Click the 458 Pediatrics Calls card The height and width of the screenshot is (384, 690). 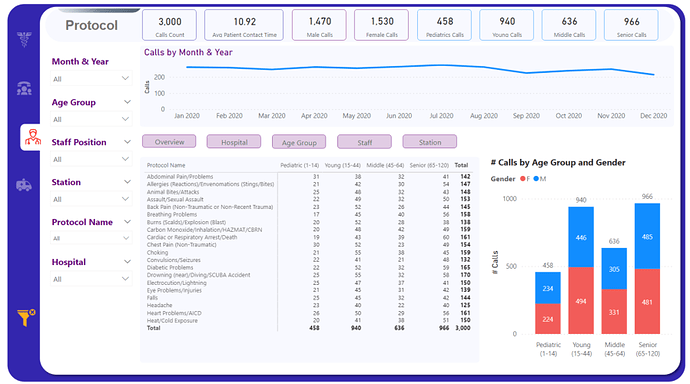444,26
